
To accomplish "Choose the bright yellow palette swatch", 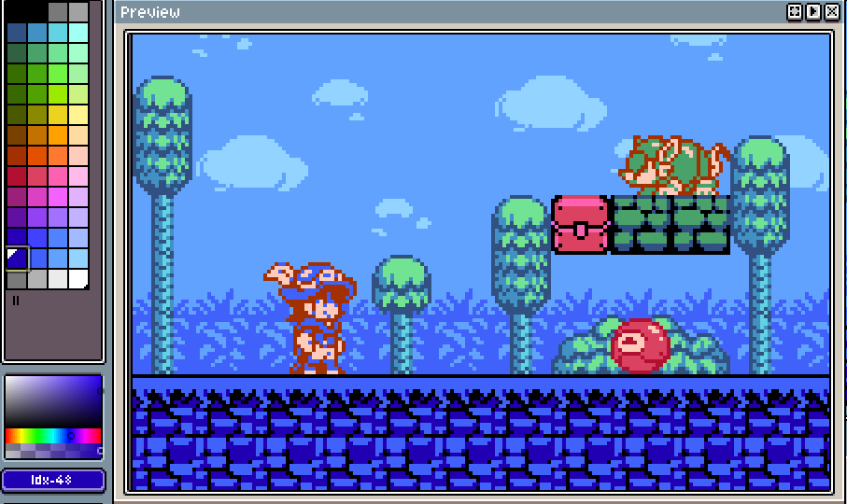I will coord(58,115).
